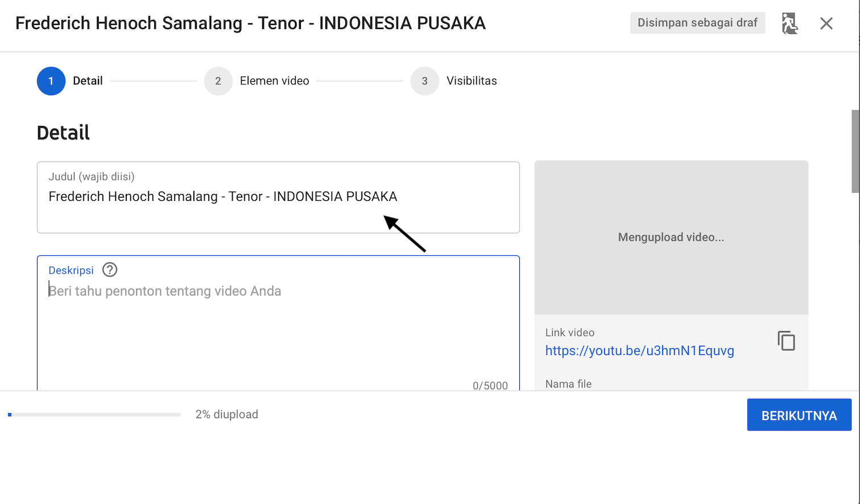Click the Disimpan sebagai draf badge
This screenshot has width=860, height=504.
(x=697, y=23)
